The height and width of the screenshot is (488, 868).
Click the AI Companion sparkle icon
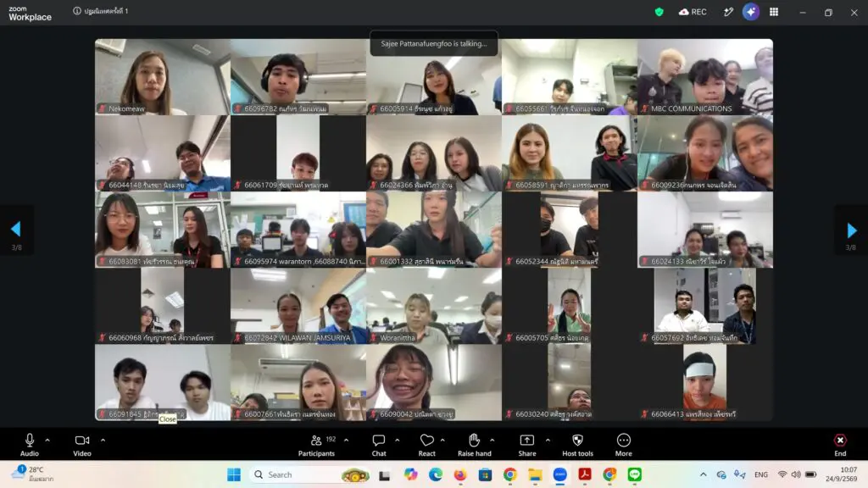[751, 12]
